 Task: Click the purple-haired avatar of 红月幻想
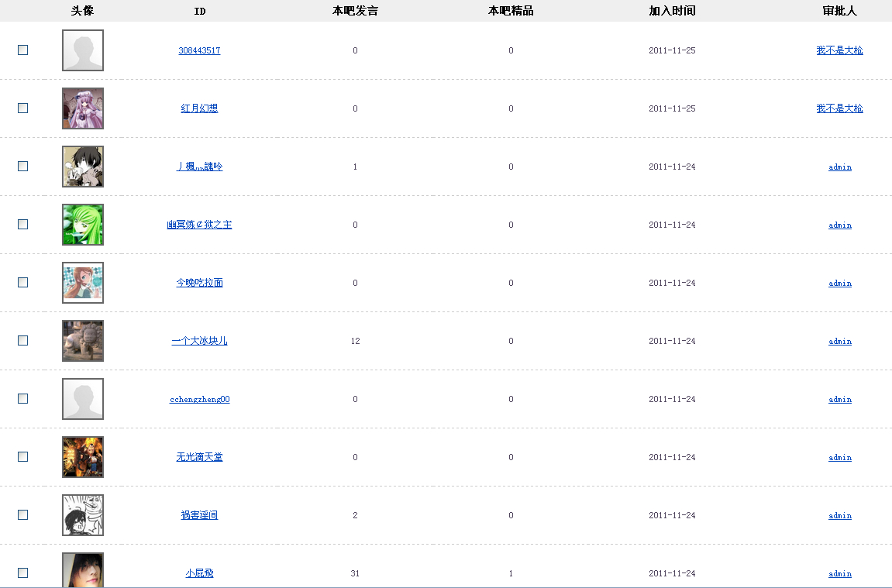point(83,108)
